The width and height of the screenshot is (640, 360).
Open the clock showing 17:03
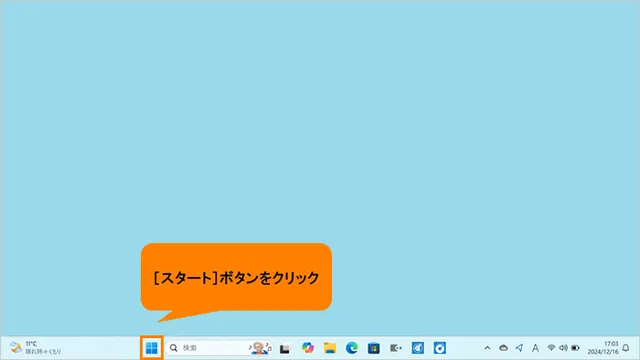[603, 348]
